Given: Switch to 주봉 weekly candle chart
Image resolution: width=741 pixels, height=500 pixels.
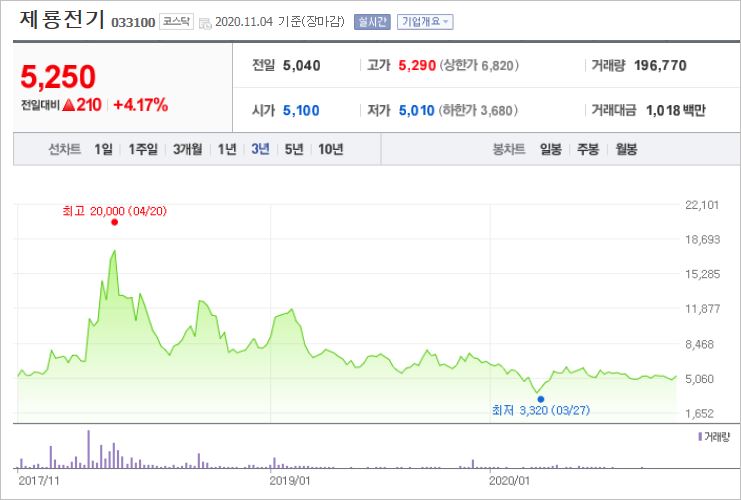Looking at the screenshot, I should 588,149.
